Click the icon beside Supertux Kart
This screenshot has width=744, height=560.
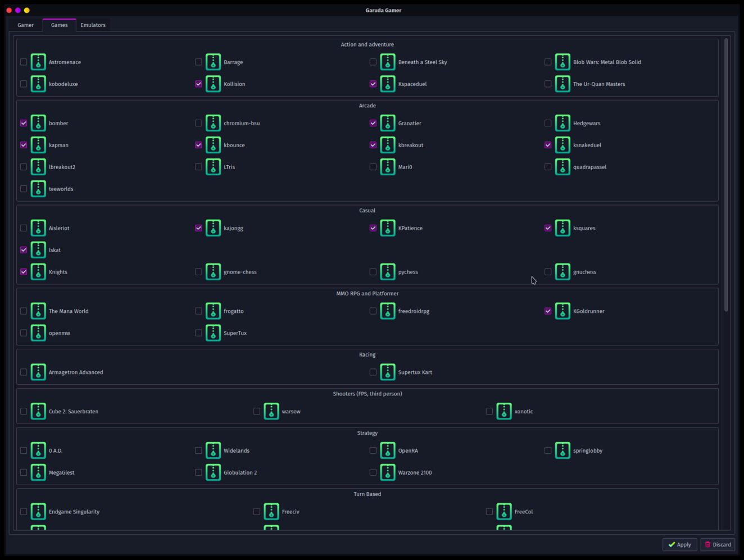(x=388, y=372)
